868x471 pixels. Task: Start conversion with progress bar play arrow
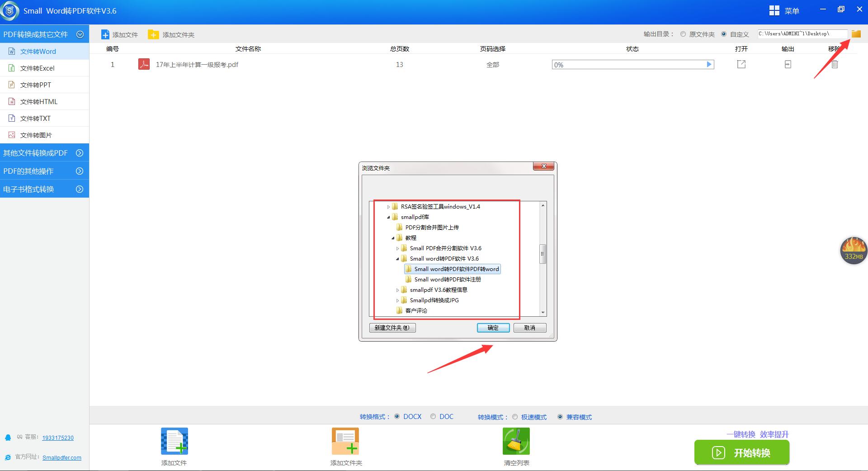[709, 65]
